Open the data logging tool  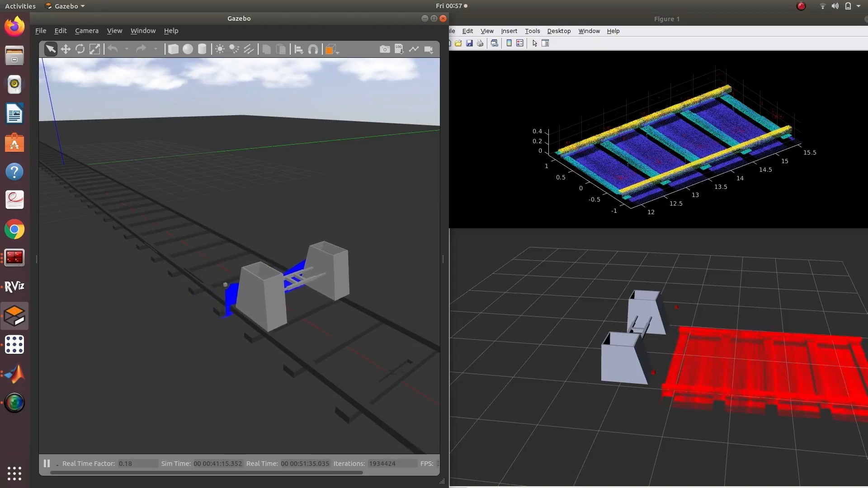tap(399, 49)
